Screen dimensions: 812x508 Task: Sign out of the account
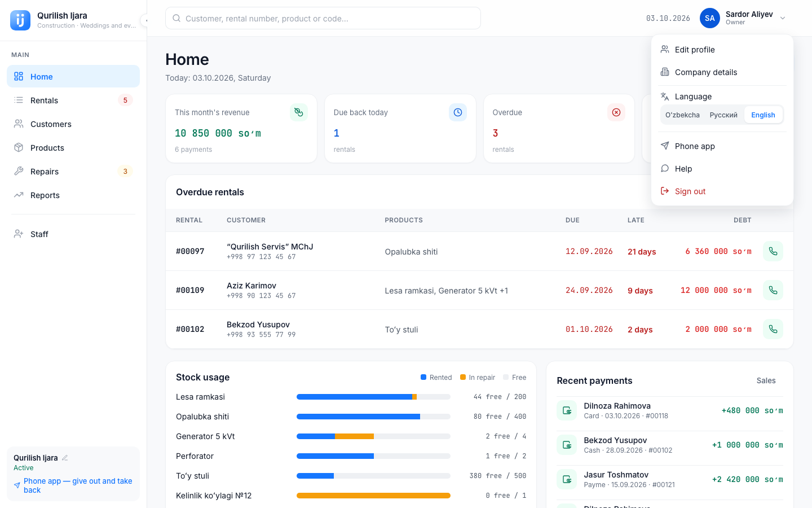(x=722, y=191)
